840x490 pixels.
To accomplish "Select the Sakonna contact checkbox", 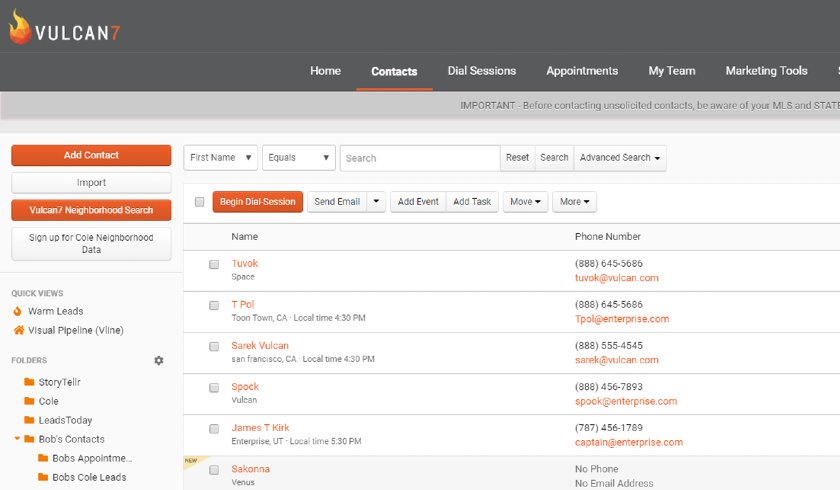I will tap(214, 470).
